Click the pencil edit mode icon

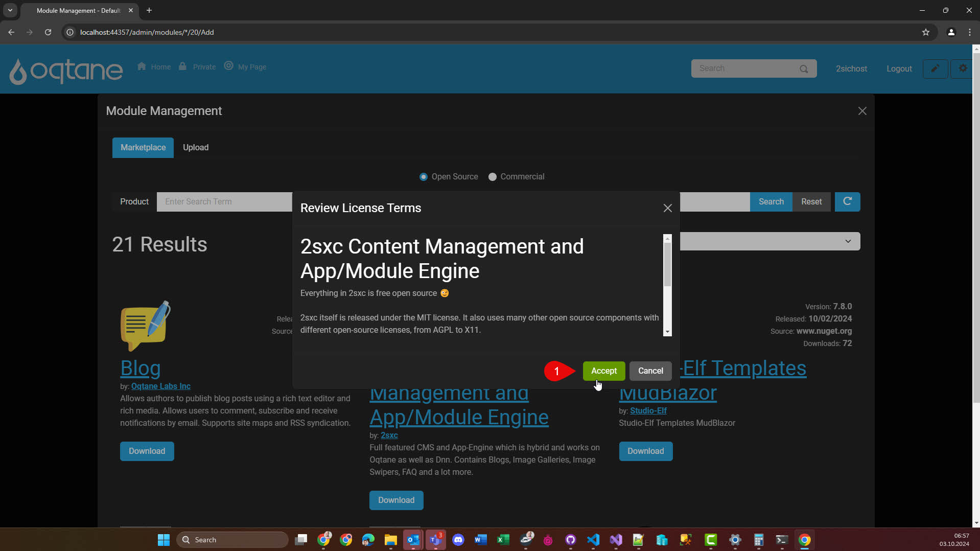[935, 68]
